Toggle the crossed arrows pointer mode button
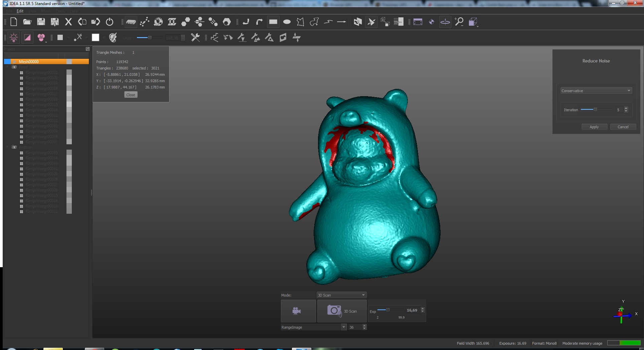 pos(371,22)
